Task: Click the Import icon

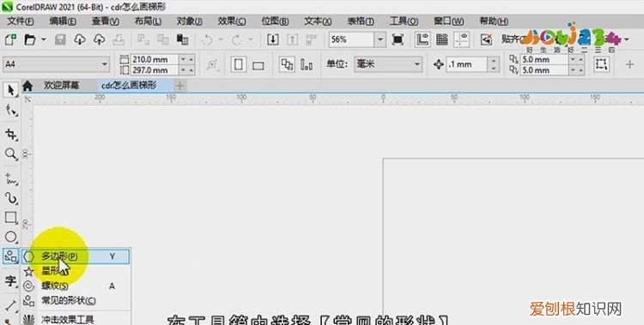Action: [x=273, y=39]
